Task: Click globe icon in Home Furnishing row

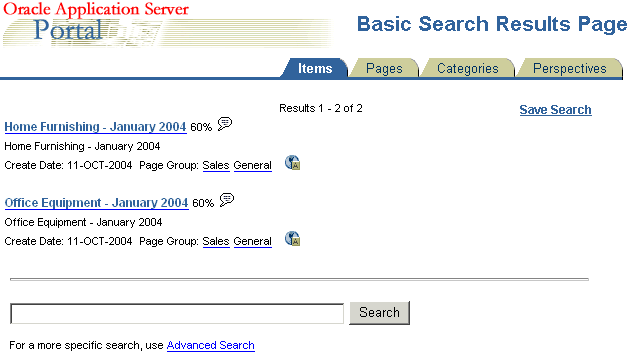Action: click(293, 163)
